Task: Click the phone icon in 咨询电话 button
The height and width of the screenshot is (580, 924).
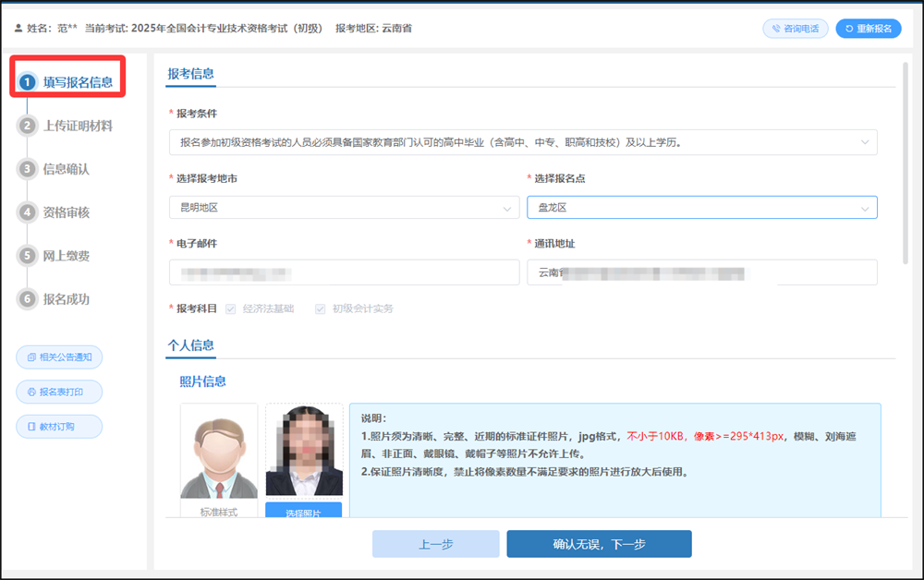Action: pos(776,29)
